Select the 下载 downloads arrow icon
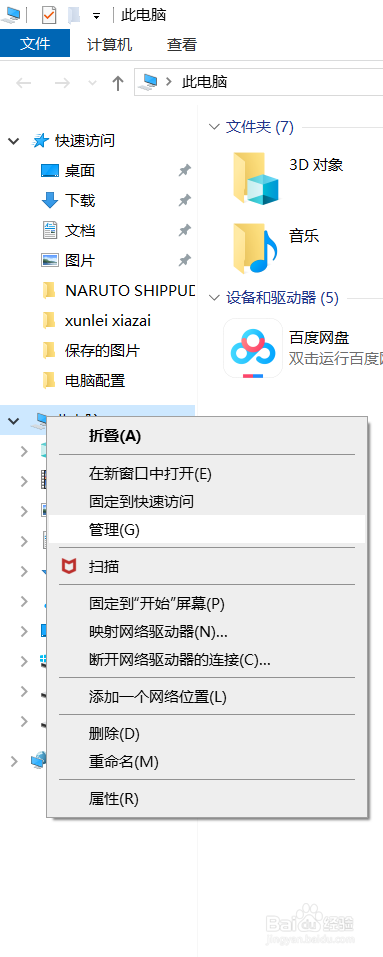The image size is (383, 957). pos(49,200)
